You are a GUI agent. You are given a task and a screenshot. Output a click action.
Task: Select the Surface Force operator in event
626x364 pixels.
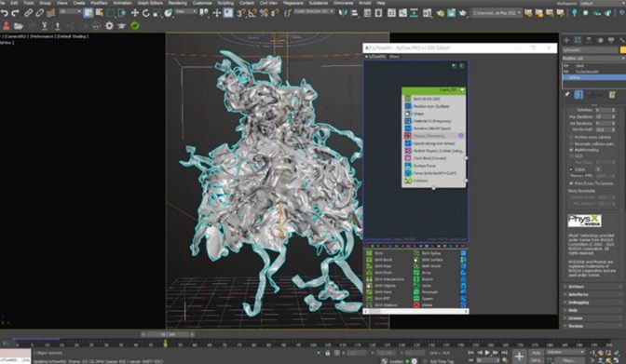click(433, 166)
